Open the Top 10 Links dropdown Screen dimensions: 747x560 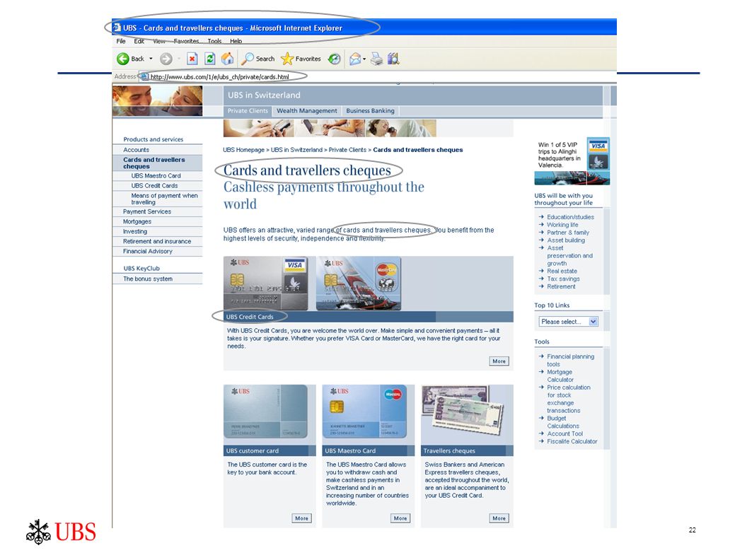pyautogui.click(x=568, y=322)
